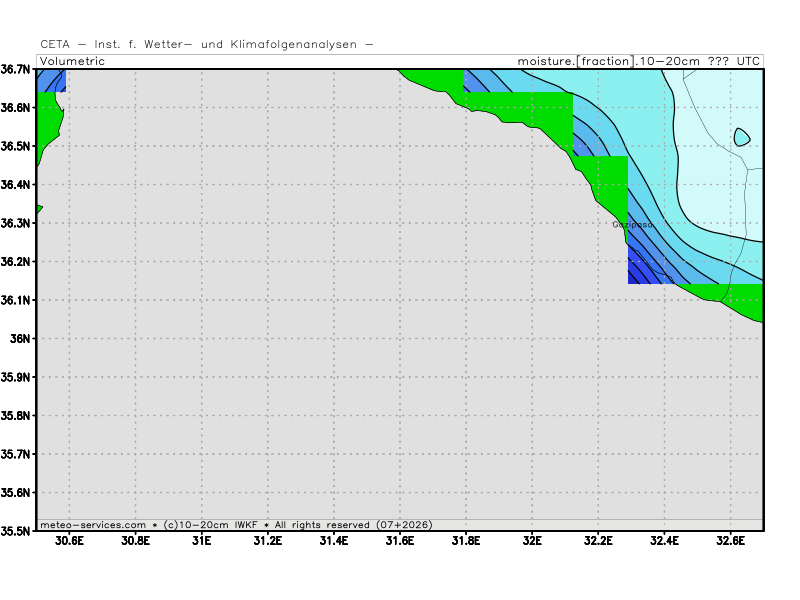Click the 31E longitude axis label
The width and height of the screenshot is (800, 600).
point(201,541)
